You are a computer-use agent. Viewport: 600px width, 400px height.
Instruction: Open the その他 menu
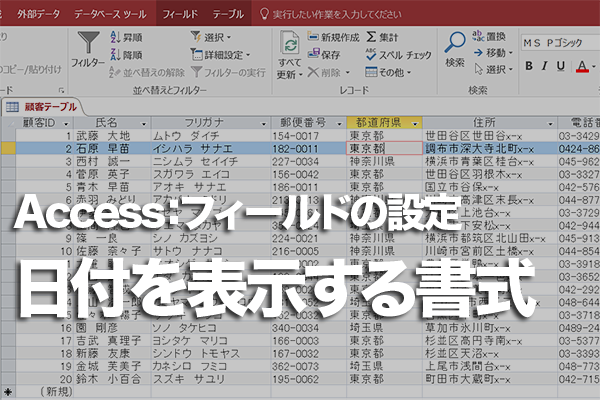click(388, 72)
